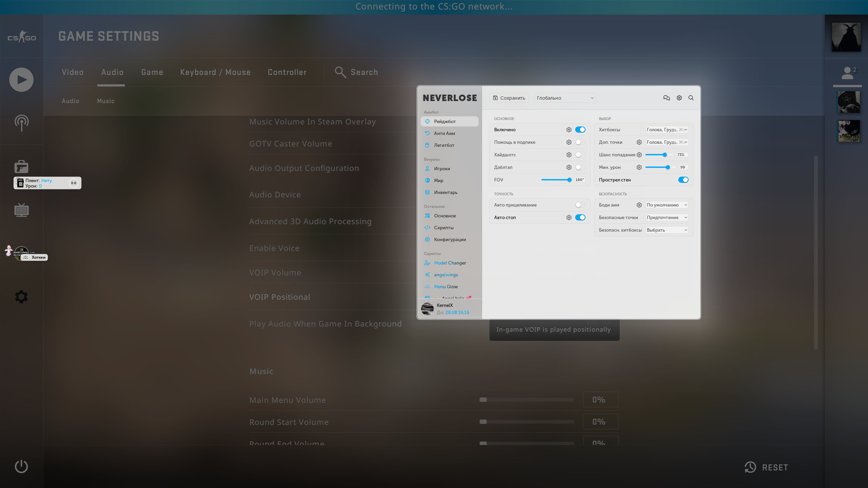Enable the Хайдшотс switch

pyautogui.click(x=580, y=155)
